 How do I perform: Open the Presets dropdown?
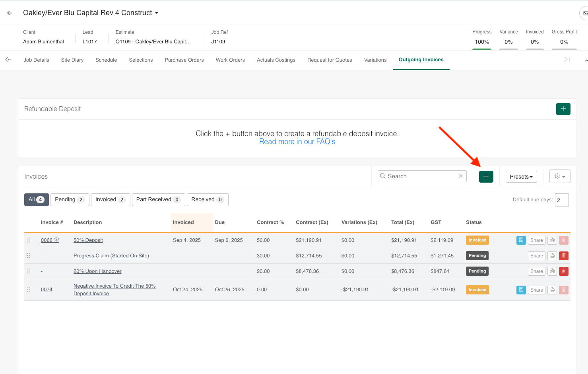click(521, 177)
